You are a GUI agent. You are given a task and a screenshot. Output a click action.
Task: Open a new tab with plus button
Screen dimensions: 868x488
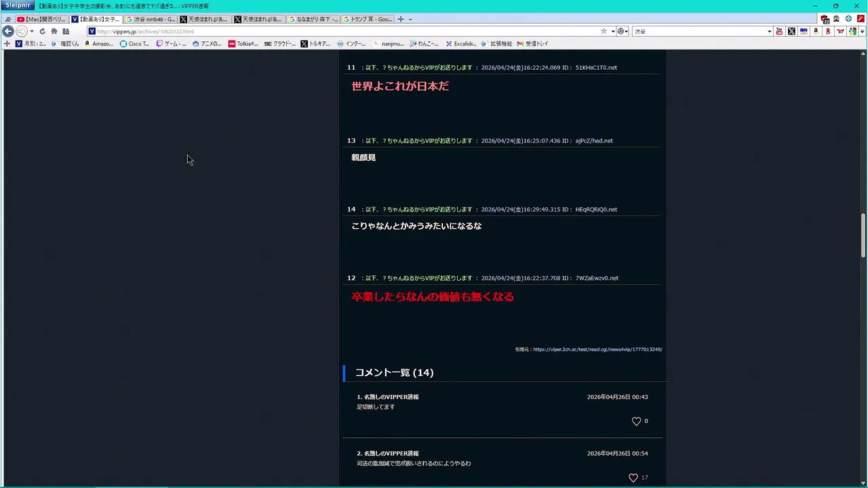point(401,19)
